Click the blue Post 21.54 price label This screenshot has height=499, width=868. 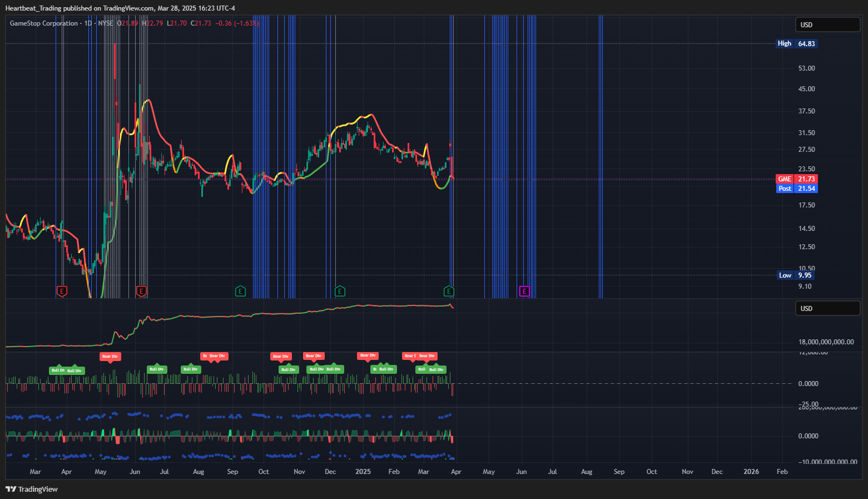[797, 189]
